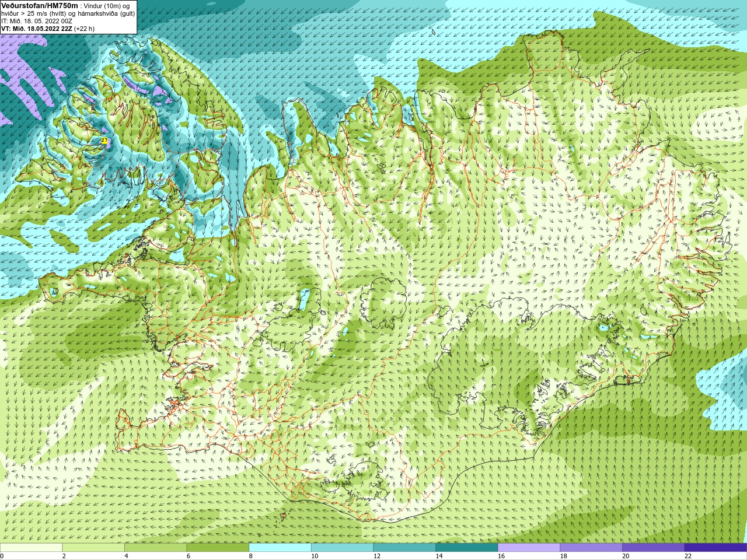The height and width of the screenshot is (560, 747).
Task: Select the Veðurstofan/HM750m title text
Action: point(40,5)
